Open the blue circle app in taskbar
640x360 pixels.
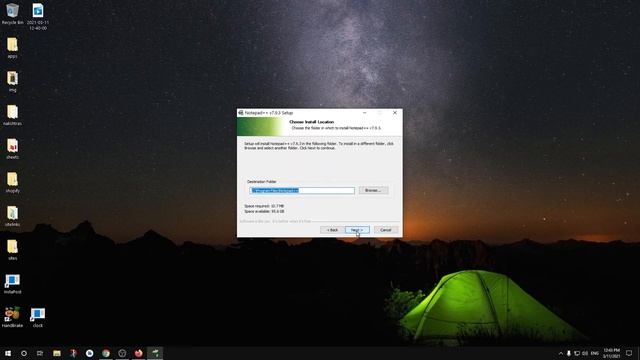(x=89, y=353)
